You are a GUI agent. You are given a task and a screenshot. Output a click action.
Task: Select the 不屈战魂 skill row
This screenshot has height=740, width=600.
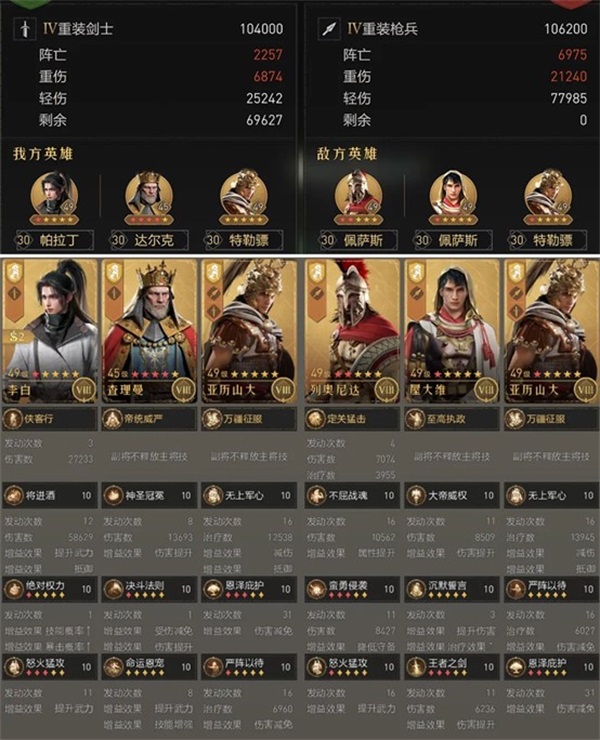pos(352,496)
